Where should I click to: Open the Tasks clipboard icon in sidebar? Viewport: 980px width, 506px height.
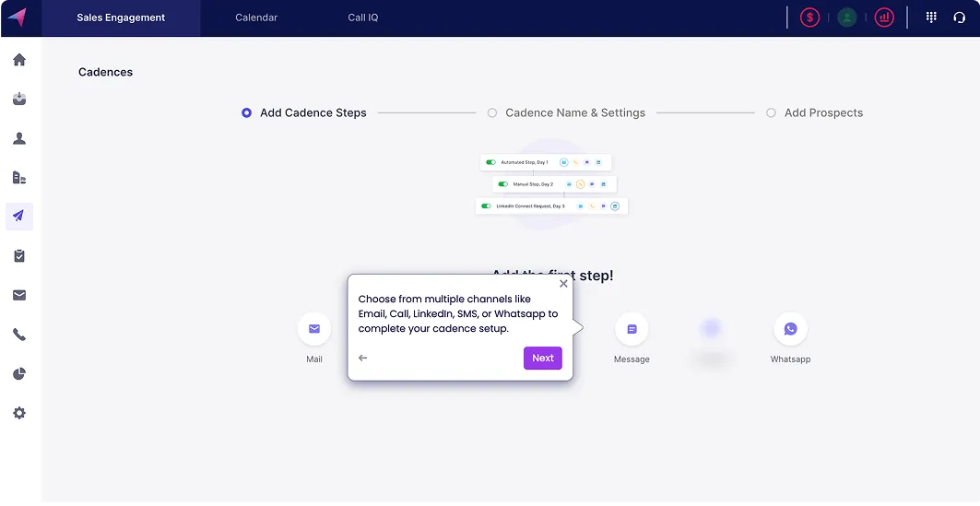pyautogui.click(x=19, y=255)
